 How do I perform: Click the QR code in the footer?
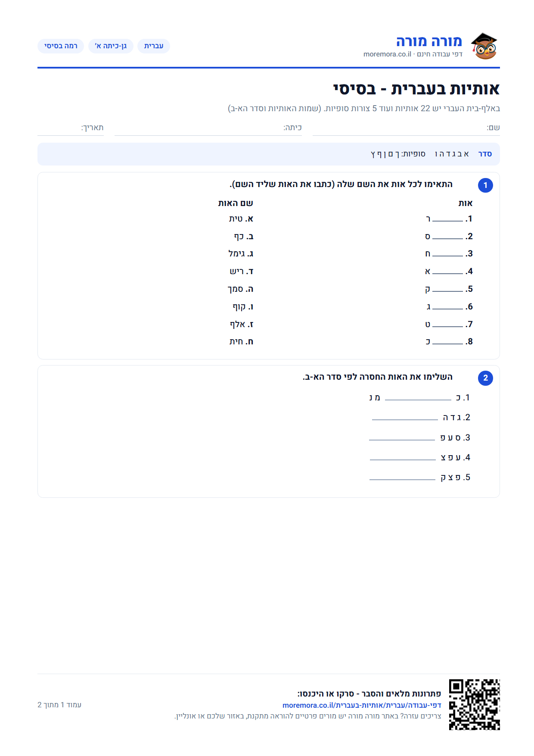tap(474, 704)
